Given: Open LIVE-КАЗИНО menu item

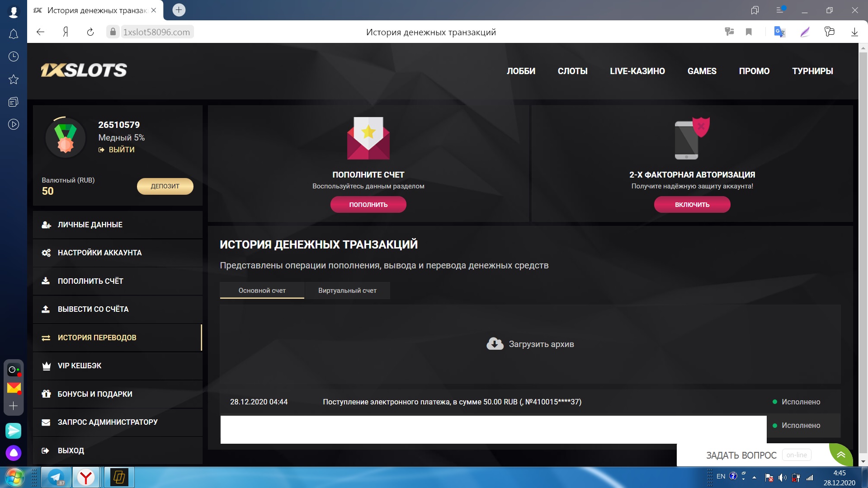Looking at the screenshot, I should click(637, 71).
